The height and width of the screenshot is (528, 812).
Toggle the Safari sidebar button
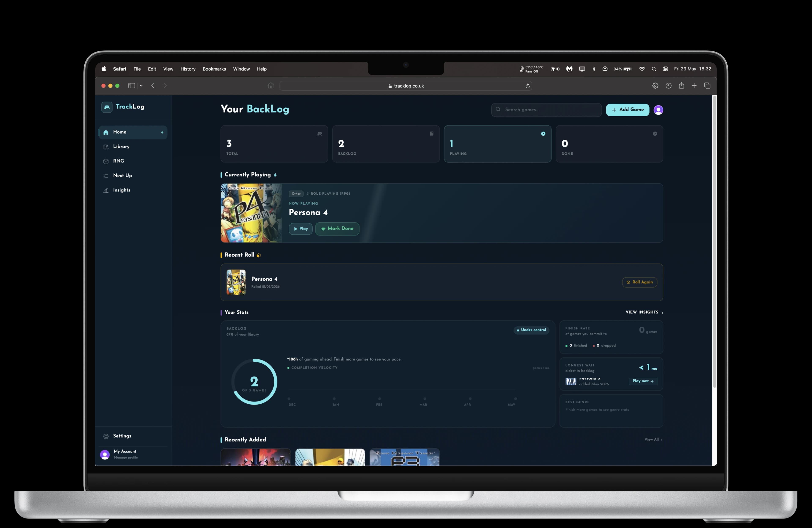(x=131, y=86)
